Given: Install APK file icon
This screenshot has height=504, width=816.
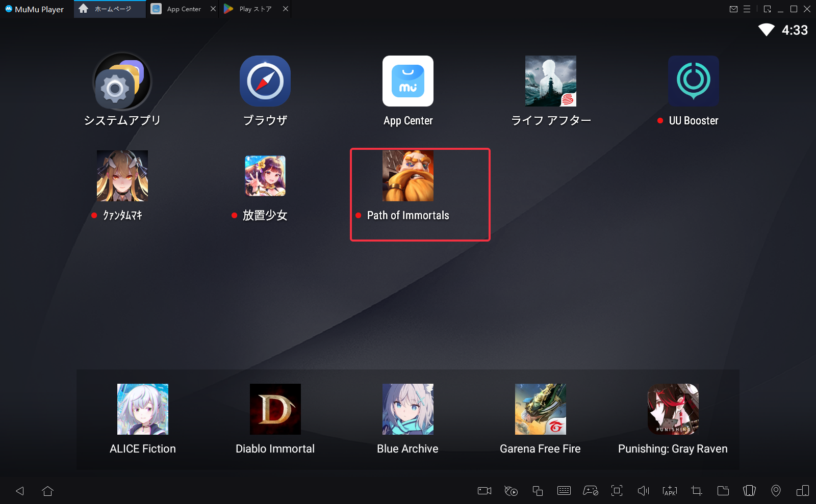Looking at the screenshot, I should [670, 491].
